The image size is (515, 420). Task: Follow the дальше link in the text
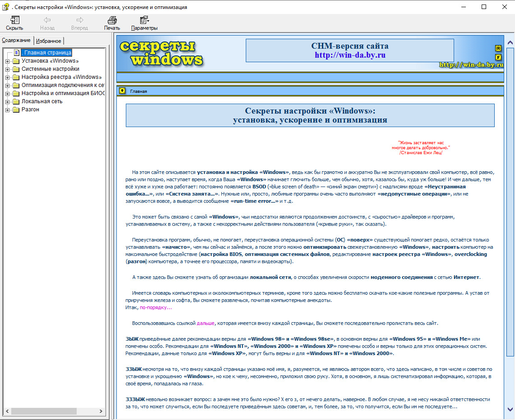pyautogui.click(x=206, y=323)
